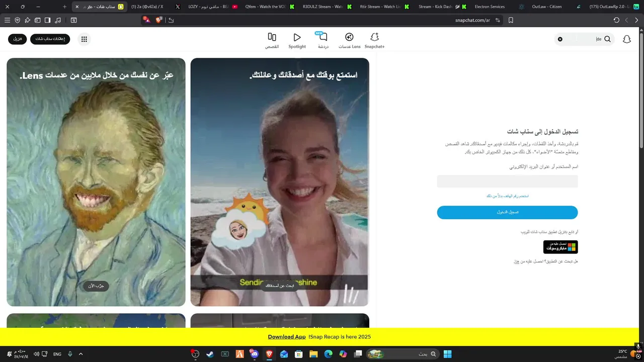Click the Windows taskbar search box

click(402, 354)
